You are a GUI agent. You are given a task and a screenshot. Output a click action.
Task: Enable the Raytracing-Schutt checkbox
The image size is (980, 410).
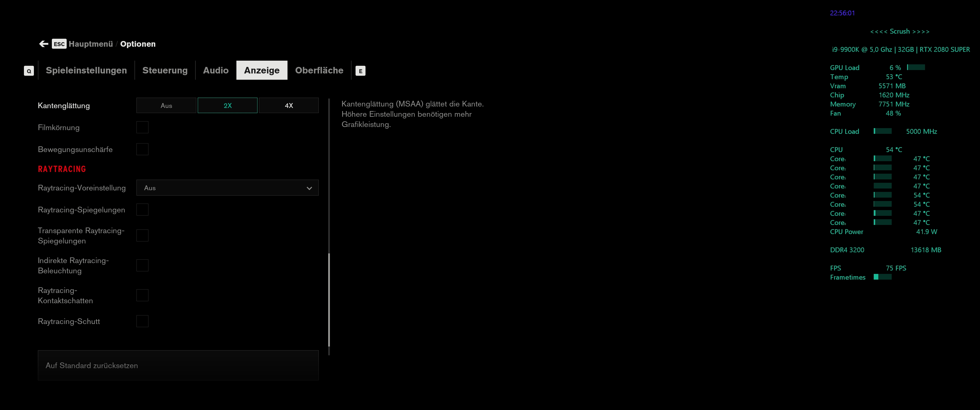click(x=142, y=321)
